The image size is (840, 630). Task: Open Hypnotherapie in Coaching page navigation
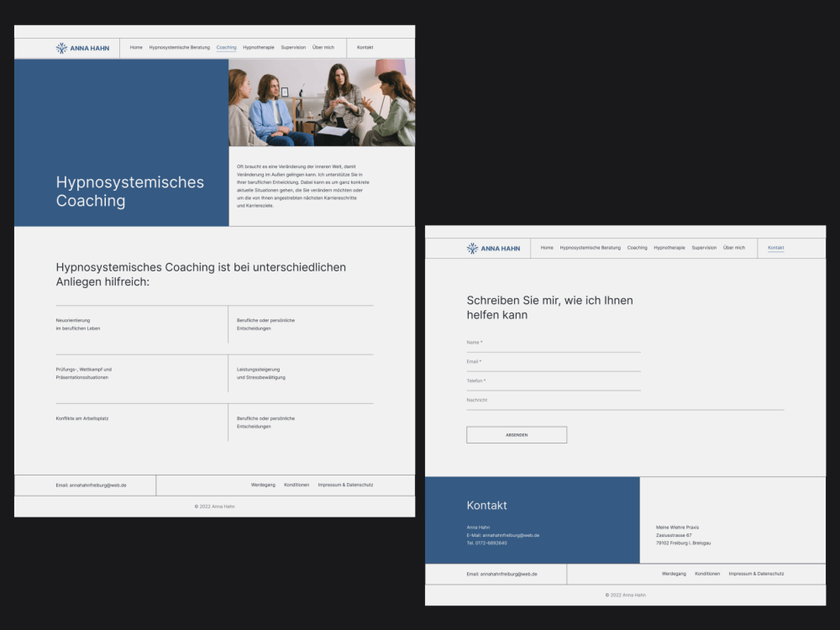click(x=258, y=48)
